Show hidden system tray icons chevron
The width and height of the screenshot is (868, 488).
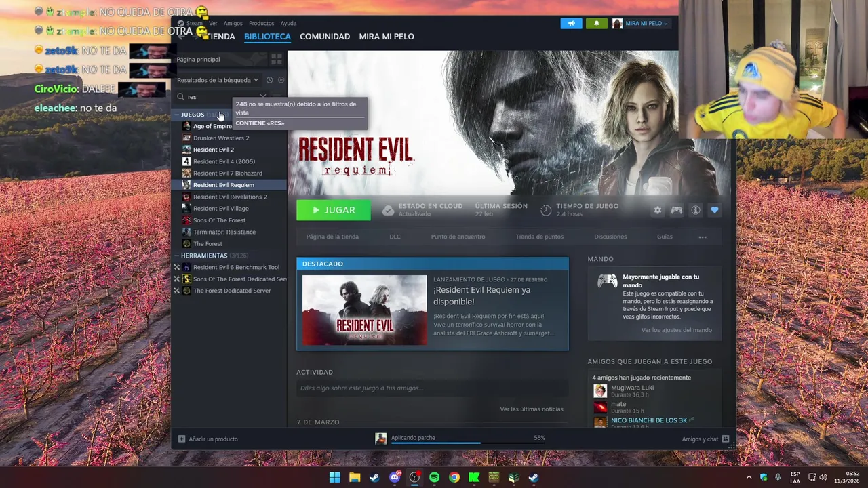pos(749,477)
